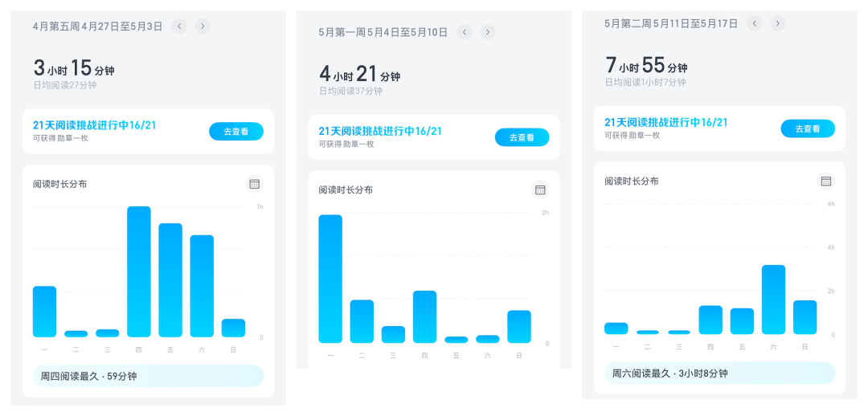The height and width of the screenshot is (416, 868).
Task: Select Friday bar in 5月第一周 chart
Action: click(x=457, y=340)
